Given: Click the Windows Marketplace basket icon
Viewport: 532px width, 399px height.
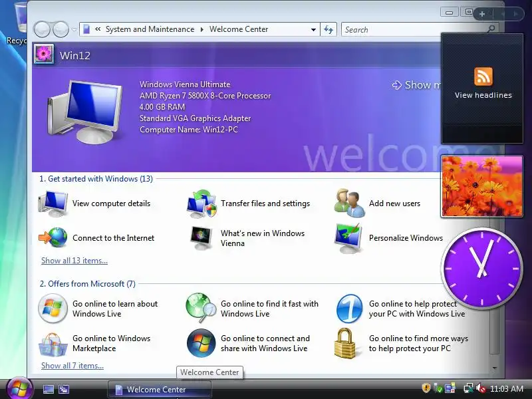Looking at the screenshot, I should pos(53,344).
